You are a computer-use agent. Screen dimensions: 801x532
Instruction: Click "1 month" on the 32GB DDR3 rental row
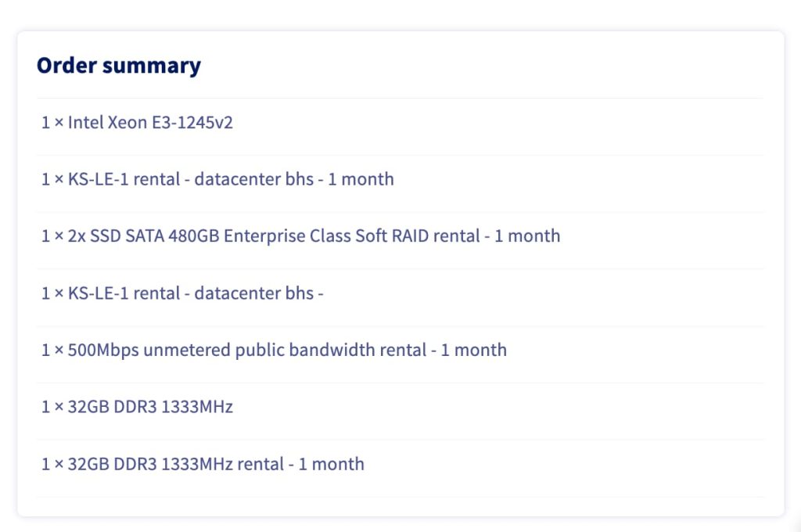click(x=331, y=464)
